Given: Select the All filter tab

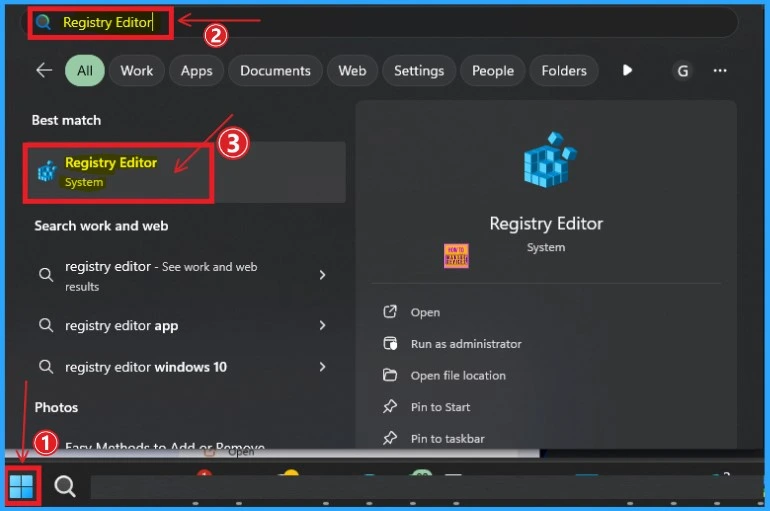Looking at the screenshot, I should (x=84, y=71).
